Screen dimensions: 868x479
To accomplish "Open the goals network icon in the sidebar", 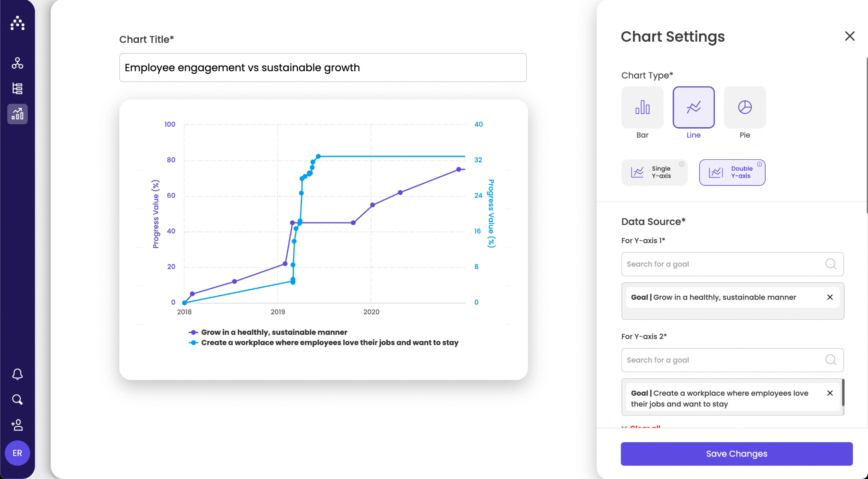I will (x=17, y=63).
